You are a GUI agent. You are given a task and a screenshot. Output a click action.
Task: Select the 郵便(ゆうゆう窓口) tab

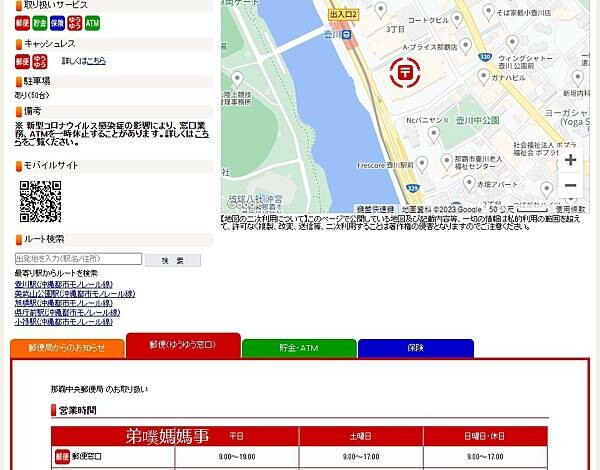[183, 345]
